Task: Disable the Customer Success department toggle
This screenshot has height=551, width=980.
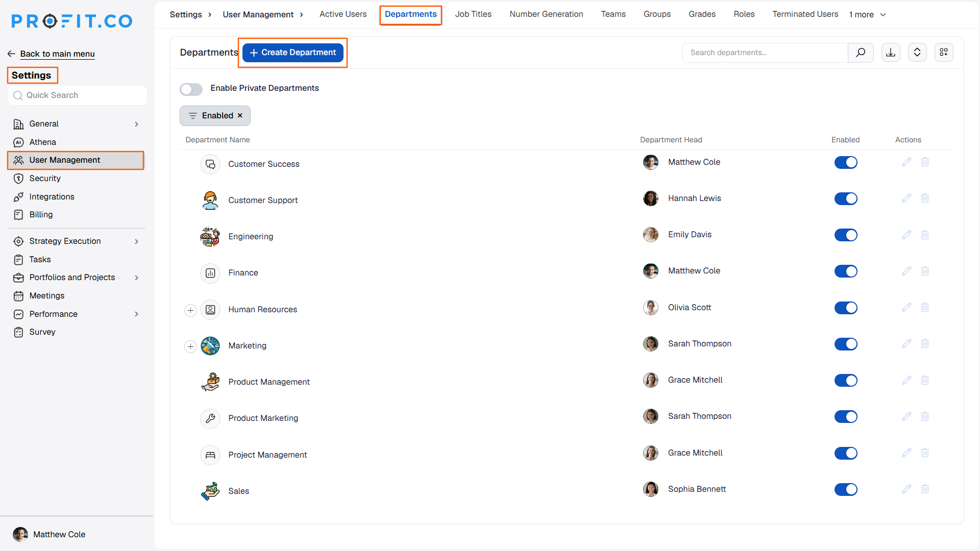Action: [x=846, y=162]
